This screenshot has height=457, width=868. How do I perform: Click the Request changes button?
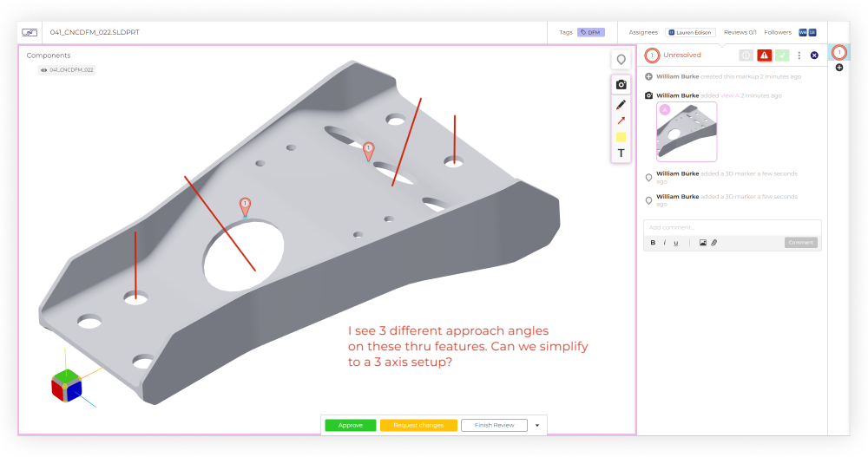(418, 425)
